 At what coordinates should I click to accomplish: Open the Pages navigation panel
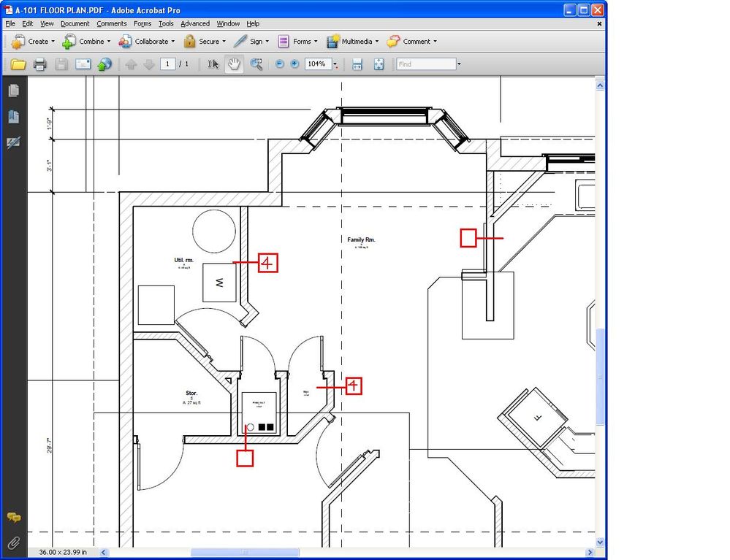pyautogui.click(x=12, y=90)
